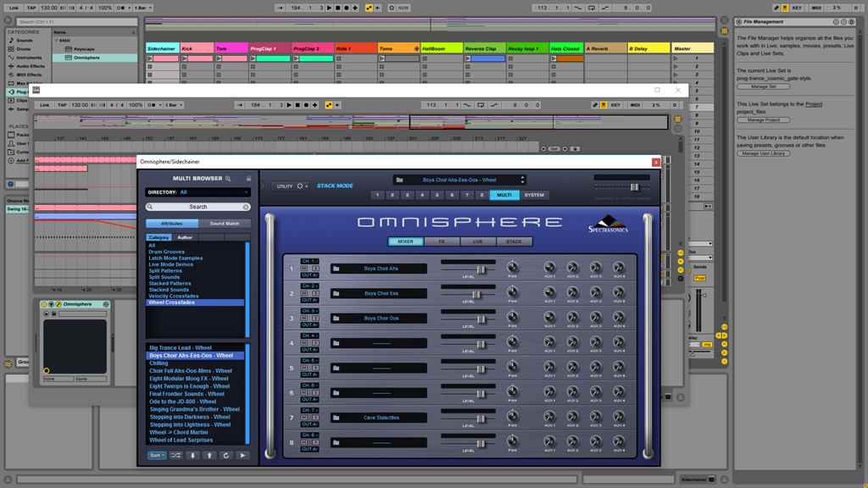Click the up arrow icon in Multi Browser footer

point(209,455)
